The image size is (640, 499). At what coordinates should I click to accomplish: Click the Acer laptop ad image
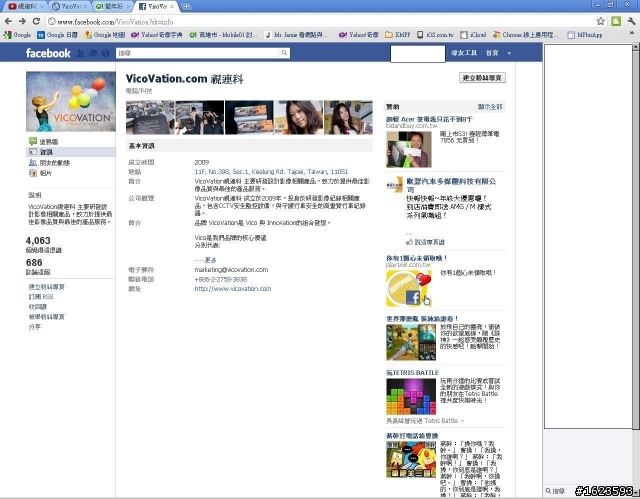tap(409, 149)
